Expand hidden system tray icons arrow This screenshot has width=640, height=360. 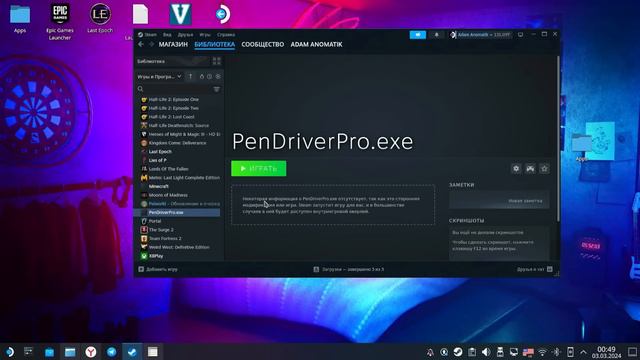(x=583, y=352)
